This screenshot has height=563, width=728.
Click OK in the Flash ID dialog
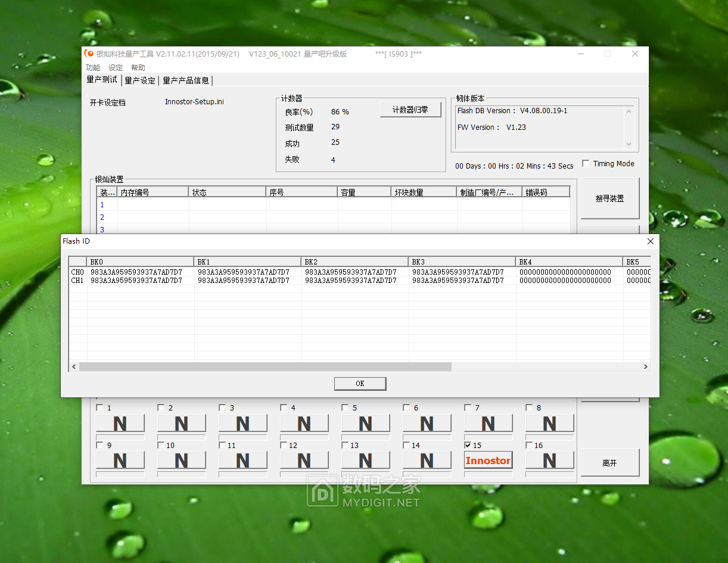click(360, 384)
